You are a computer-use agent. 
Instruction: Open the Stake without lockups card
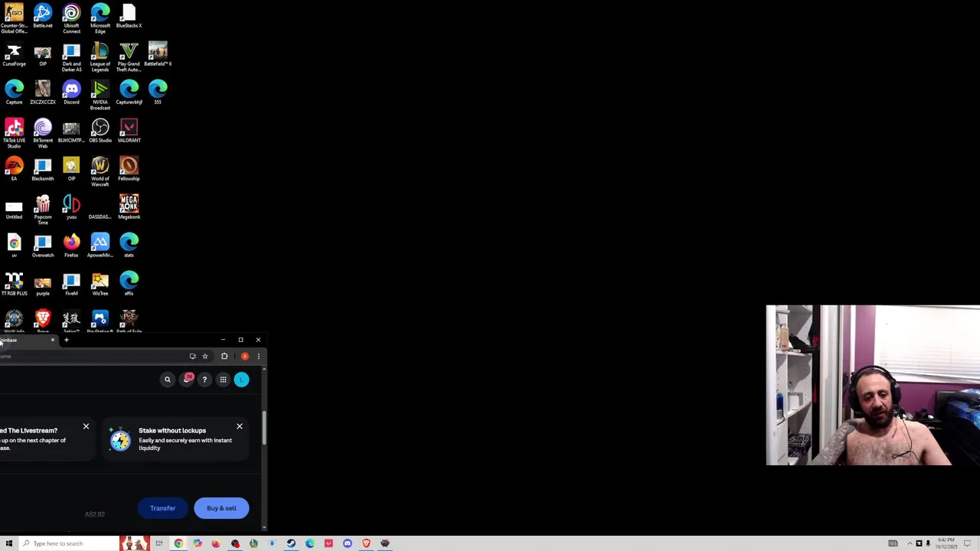click(176, 439)
